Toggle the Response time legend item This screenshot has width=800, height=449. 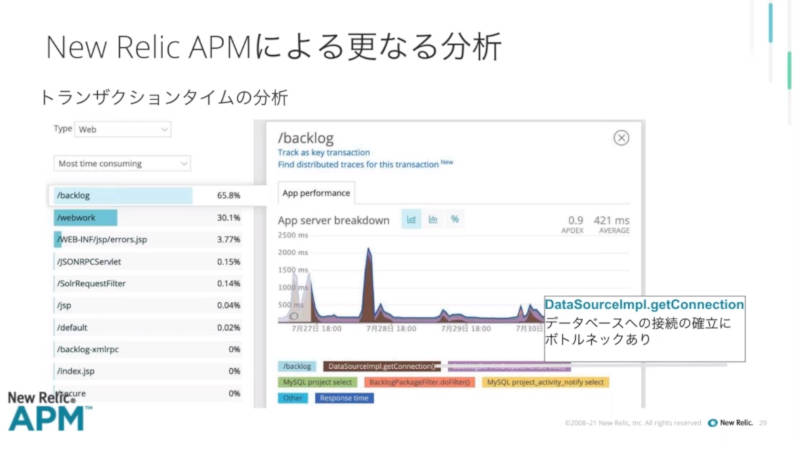[x=344, y=398]
